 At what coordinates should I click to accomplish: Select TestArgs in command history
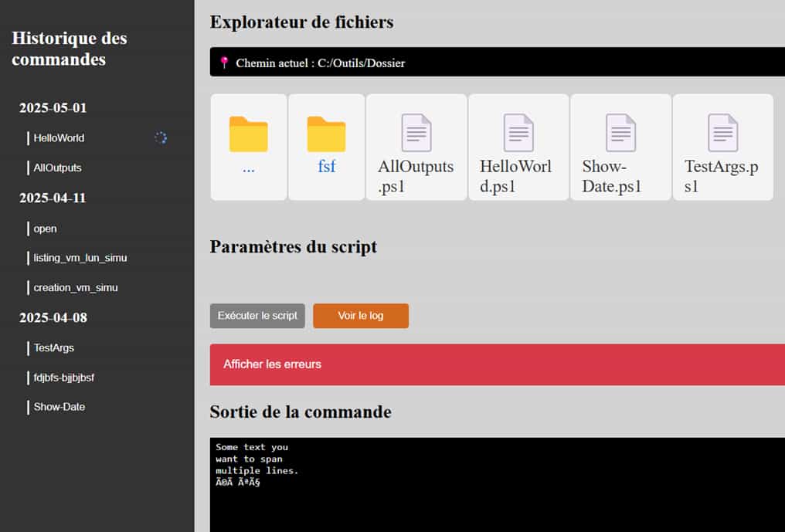tap(53, 347)
